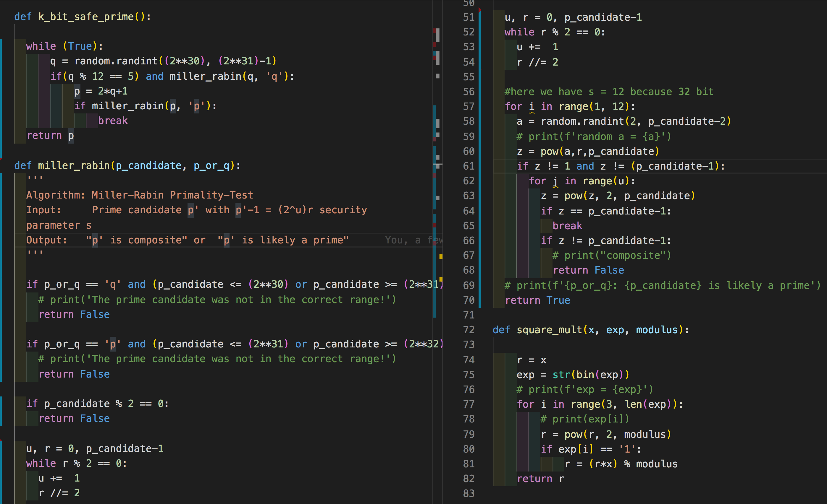The width and height of the screenshot is (827, 504).
Task: Select the function name square_mult on line 72
Action: tap(550, 330)
